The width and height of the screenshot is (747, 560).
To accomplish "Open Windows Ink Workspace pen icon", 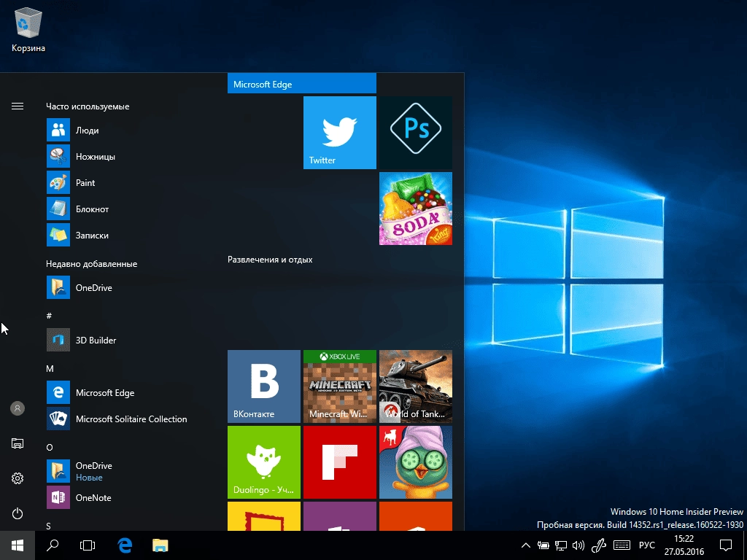I will coord(598,545).
